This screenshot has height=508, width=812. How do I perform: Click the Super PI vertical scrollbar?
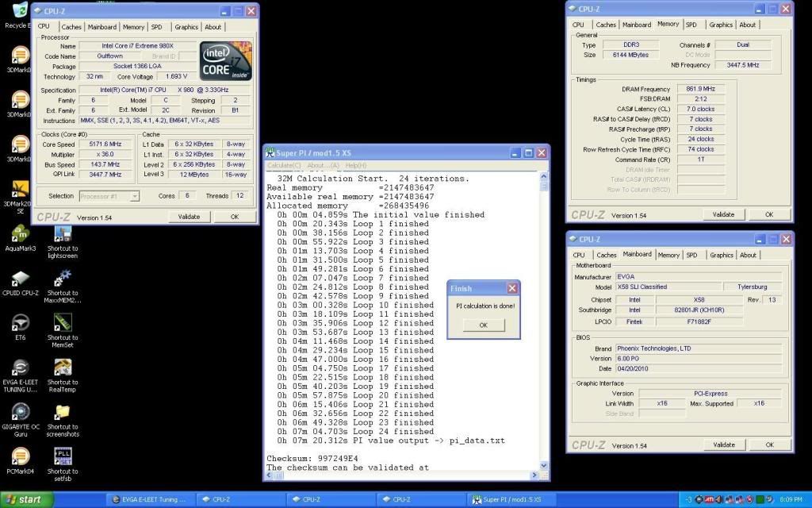[x=544, y=317]
